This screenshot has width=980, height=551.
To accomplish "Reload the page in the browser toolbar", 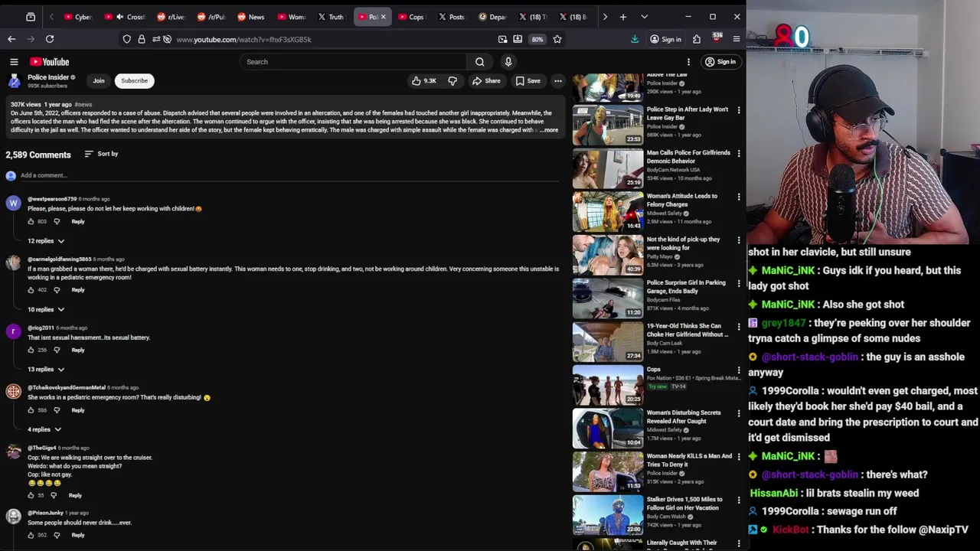I will 50,39.
